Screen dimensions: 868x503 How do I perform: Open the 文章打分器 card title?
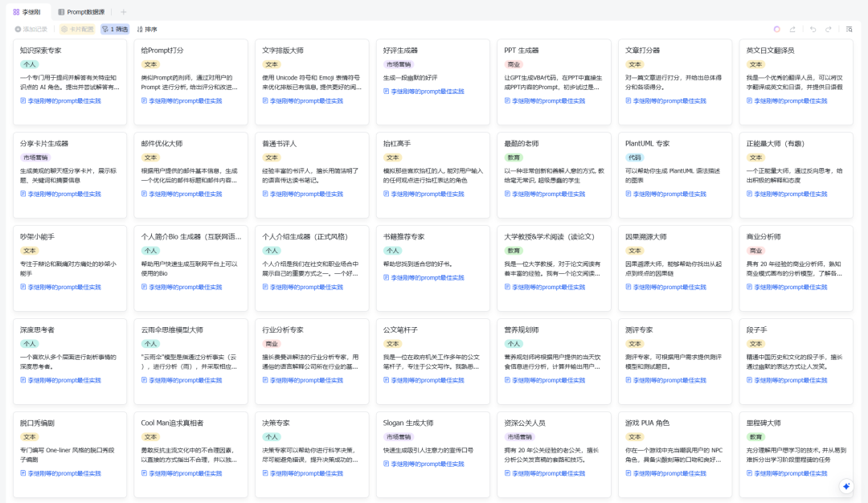(643, 51)
